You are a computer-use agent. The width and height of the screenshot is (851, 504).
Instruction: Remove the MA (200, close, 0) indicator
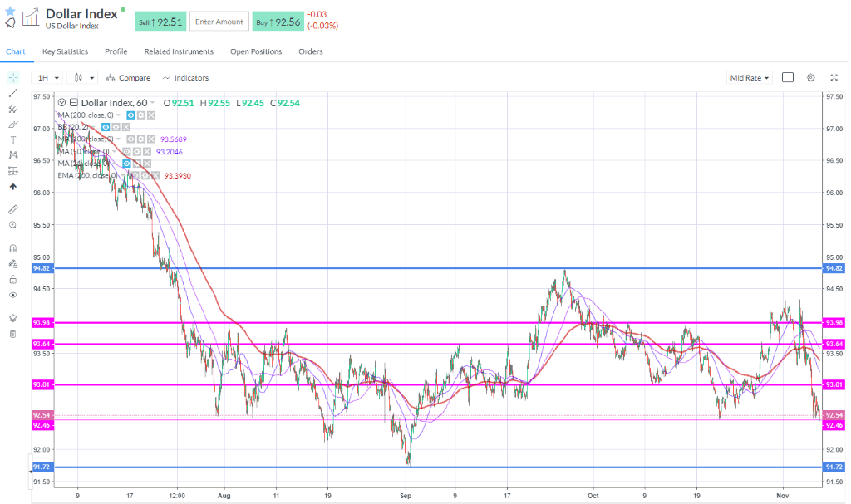tap(151, 115)
